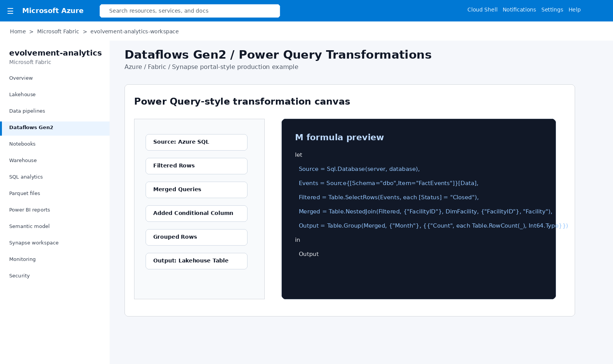Image resolution: width=613 pixels, height=364 pixels.
Task: Click the Microsoft Azure logo text
Action: tap(53, 11)
